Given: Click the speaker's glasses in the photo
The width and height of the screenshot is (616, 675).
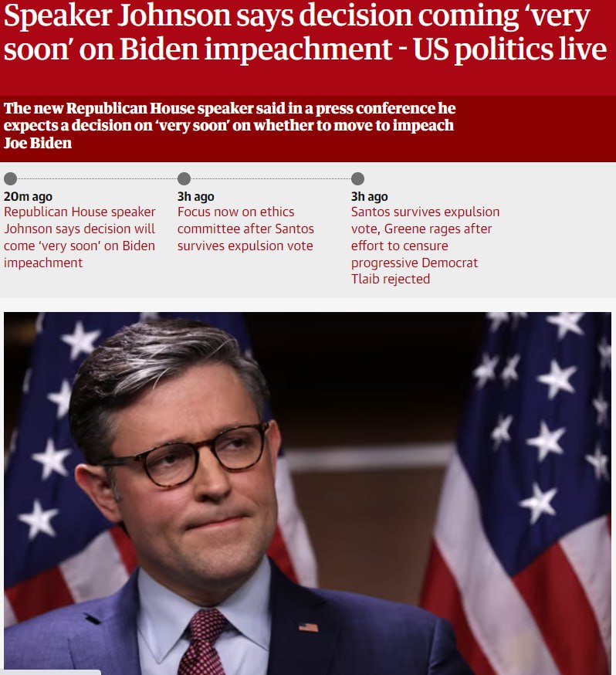Looking at the screenshot, I should point(186,455).
